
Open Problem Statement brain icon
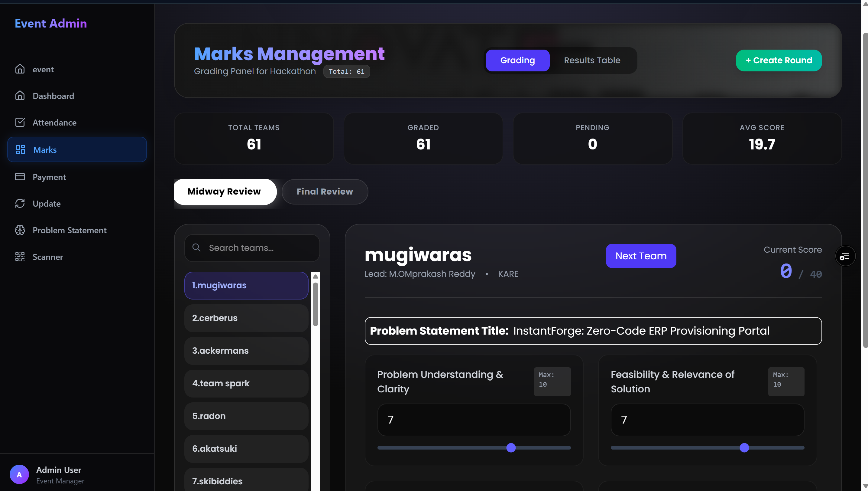(x=20, y=230)
